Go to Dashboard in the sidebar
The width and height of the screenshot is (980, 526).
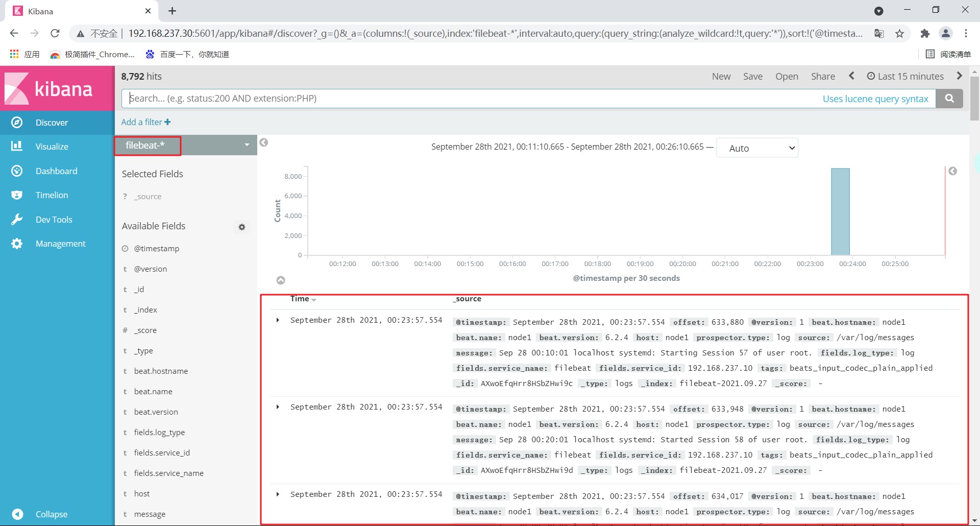[x=57, y=171]
